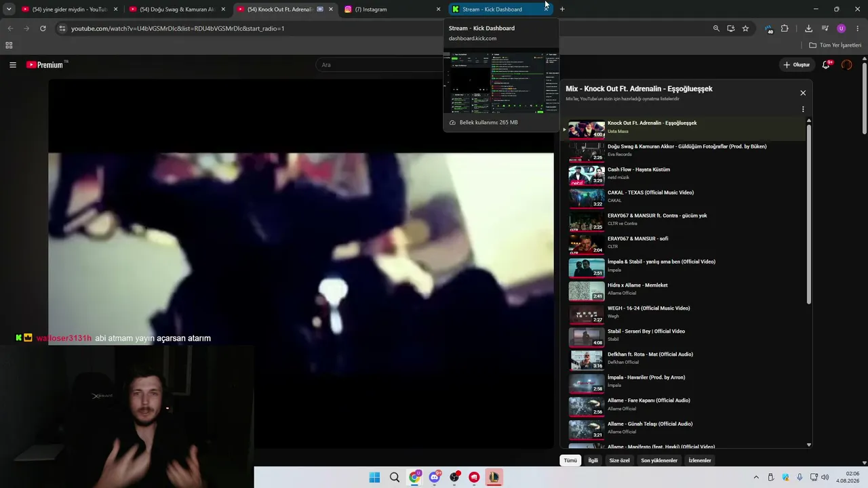
Task: Close the Mix playlist panel
Action: point(803,93)
